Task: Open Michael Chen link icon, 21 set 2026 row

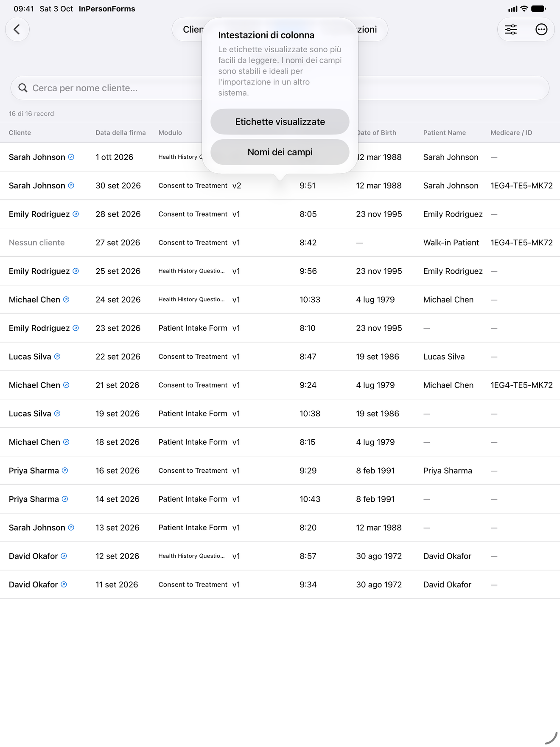Action: pyautogui.click(x=66, y=385)
